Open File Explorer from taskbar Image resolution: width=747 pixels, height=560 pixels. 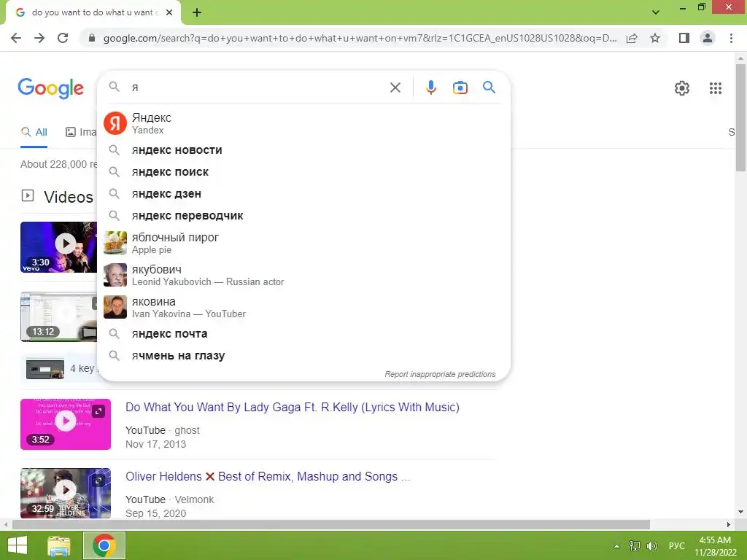coord(59,545)
